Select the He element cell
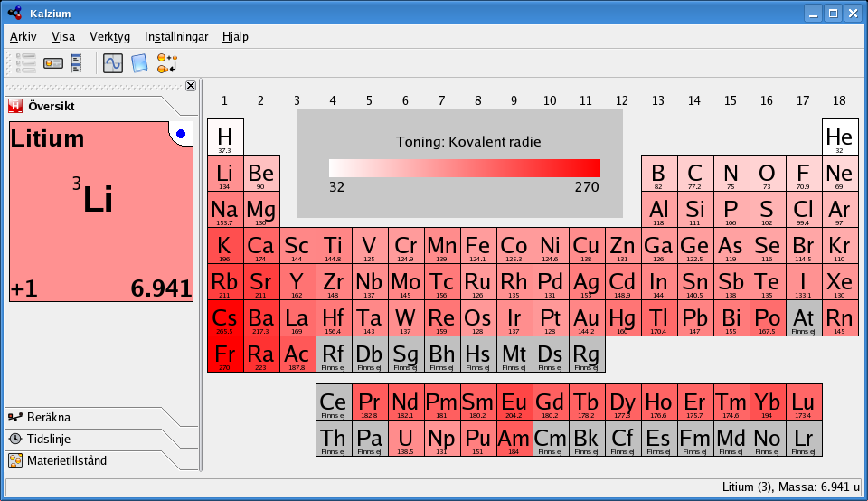Image resolution: width=868 pixels, height=501 pixels. click(x=839, y=137)
